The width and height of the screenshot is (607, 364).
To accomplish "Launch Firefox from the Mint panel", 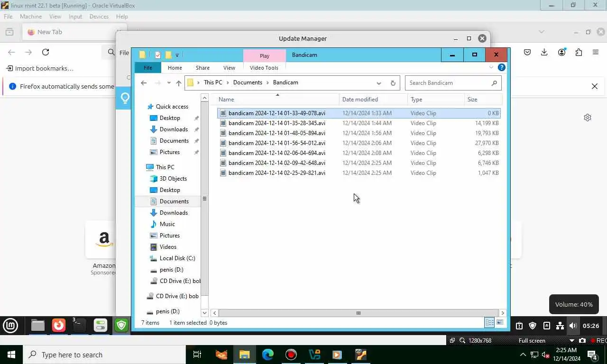I will (58, 325).
